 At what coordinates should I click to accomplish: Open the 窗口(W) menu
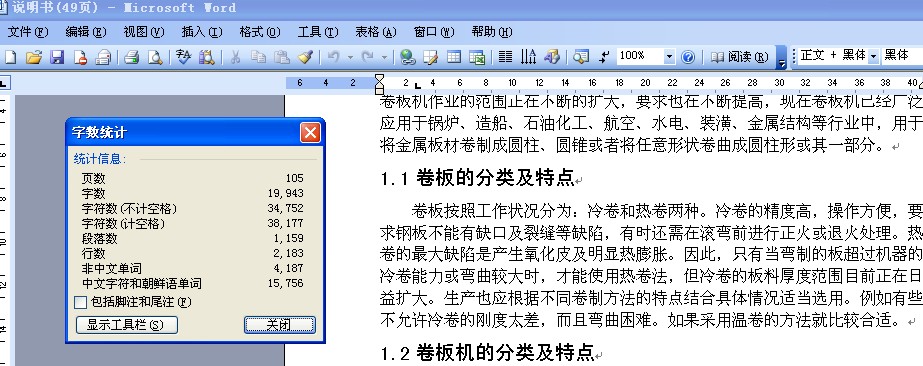point(434,32)
